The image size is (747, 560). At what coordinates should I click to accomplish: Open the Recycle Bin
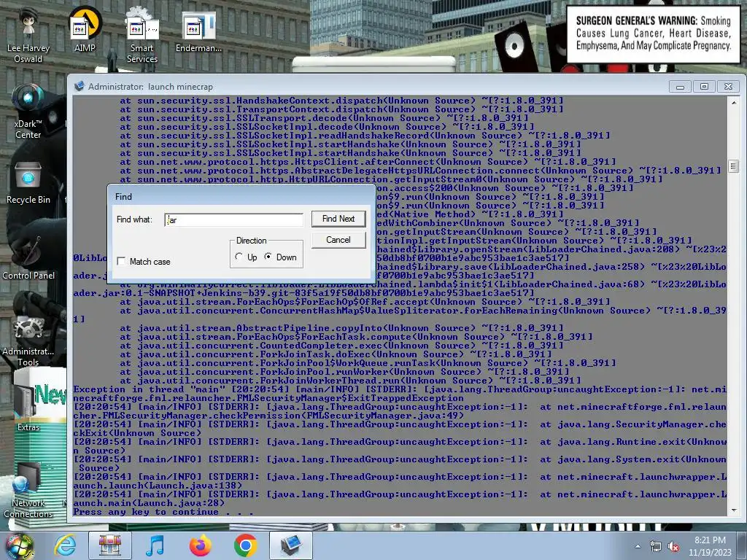coord(28,183)
